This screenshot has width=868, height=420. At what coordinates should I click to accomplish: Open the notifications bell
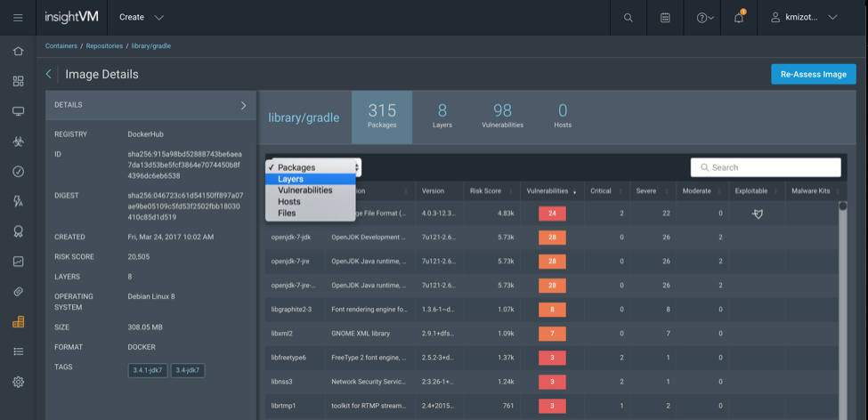[739, 18]
